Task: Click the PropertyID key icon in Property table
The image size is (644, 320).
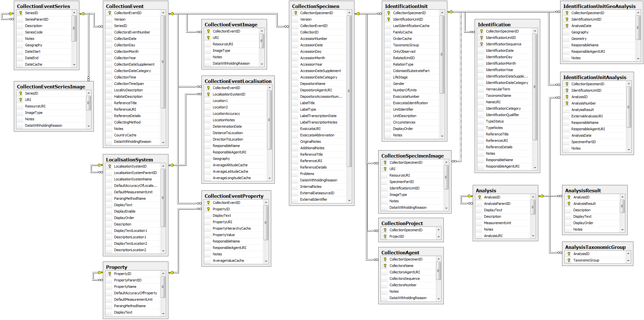Action: (110, 274)
